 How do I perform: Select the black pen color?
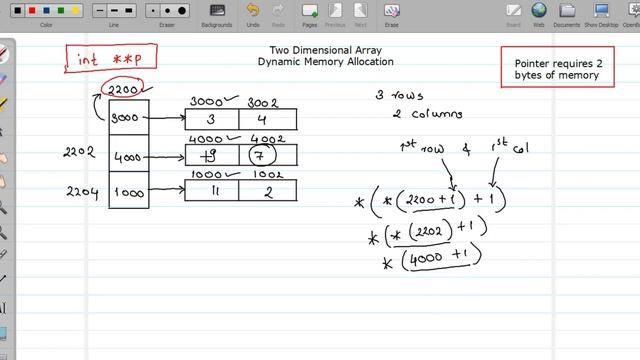(x=18, y=11)
